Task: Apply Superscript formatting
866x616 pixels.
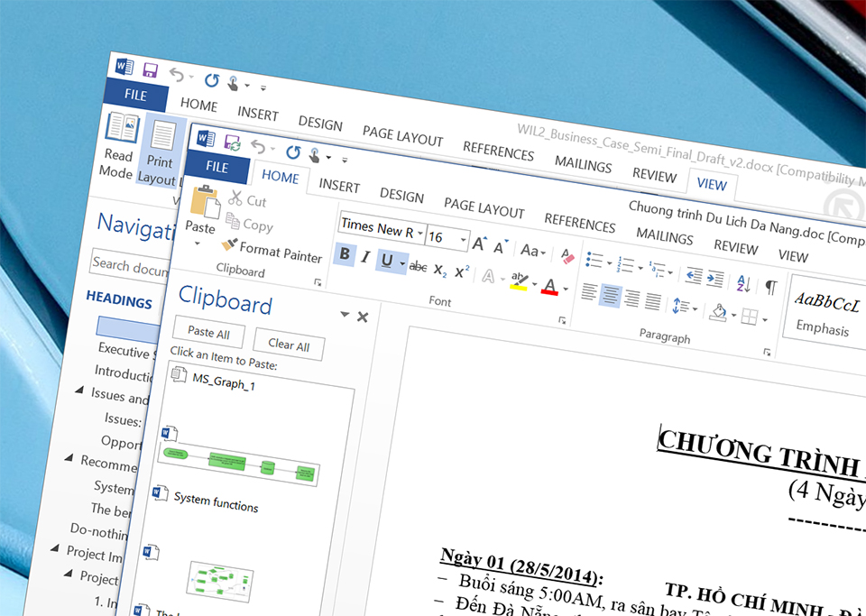Action: pyautogui.click(x=462, y=271)
